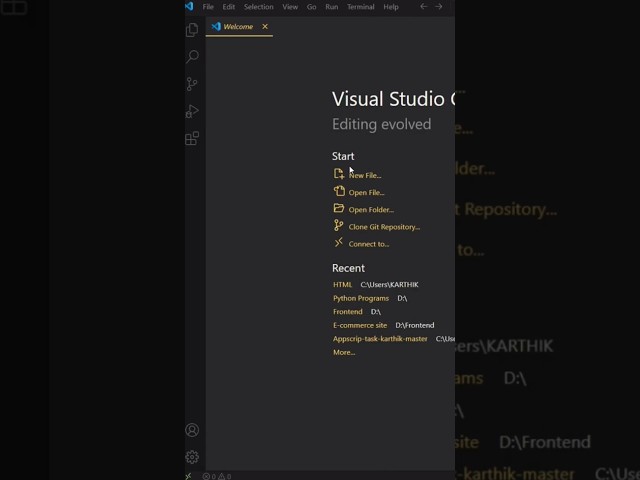Open the View menu

pos(290,7)
